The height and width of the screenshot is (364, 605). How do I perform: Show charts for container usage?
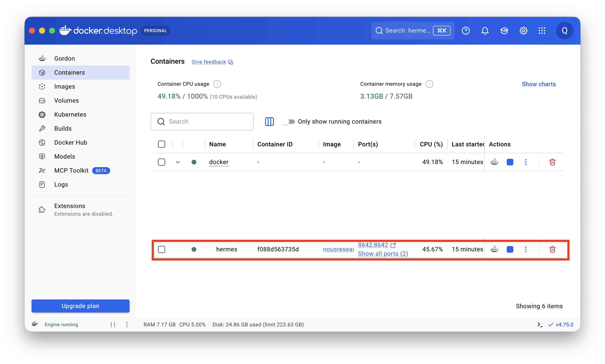click(x=538, y=84)
